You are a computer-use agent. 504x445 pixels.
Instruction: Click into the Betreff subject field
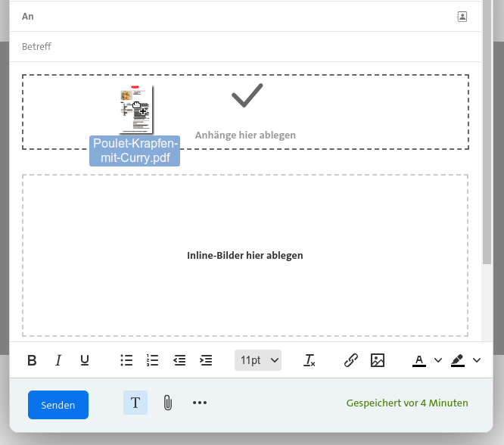[242, 46]
